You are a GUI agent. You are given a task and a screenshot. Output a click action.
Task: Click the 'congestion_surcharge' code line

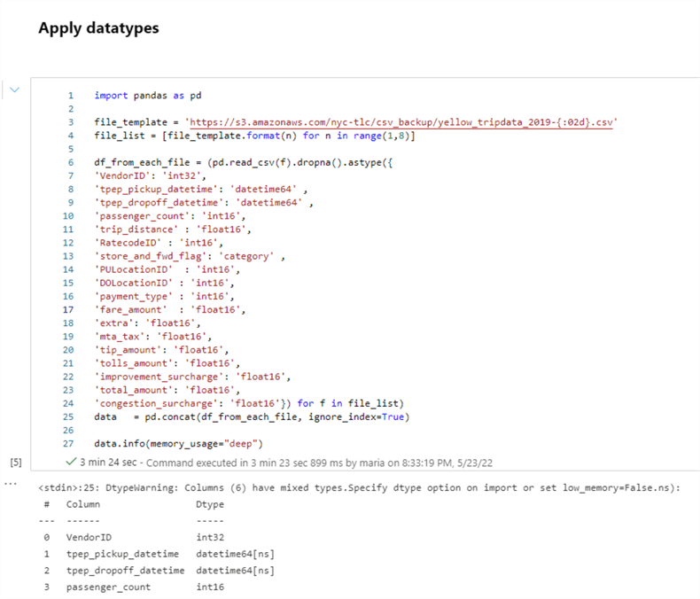pyautogui.click(x=249, y=403)
